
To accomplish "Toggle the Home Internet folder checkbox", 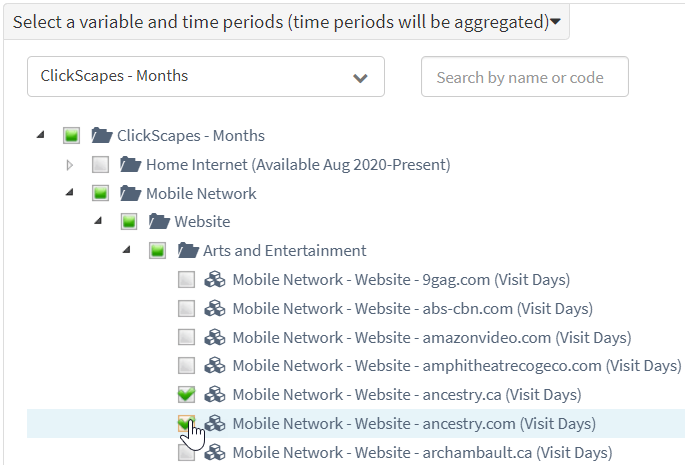I will tap(100, 165).
